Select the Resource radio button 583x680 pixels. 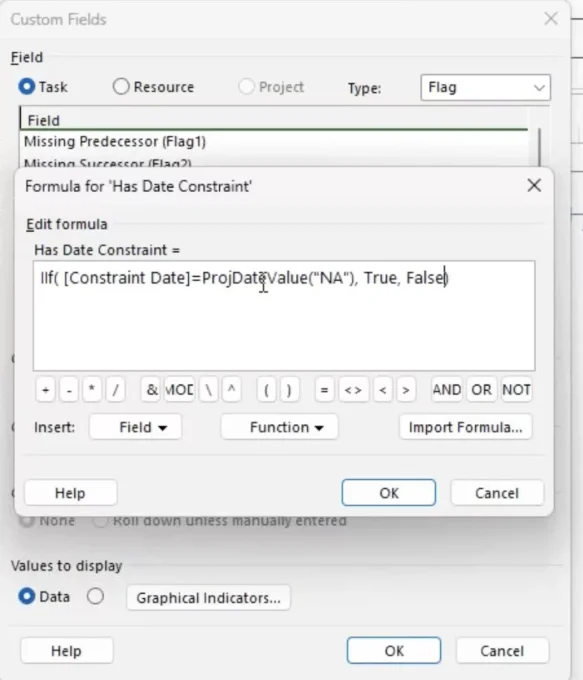pyautogui.click(x=121, y=86)
